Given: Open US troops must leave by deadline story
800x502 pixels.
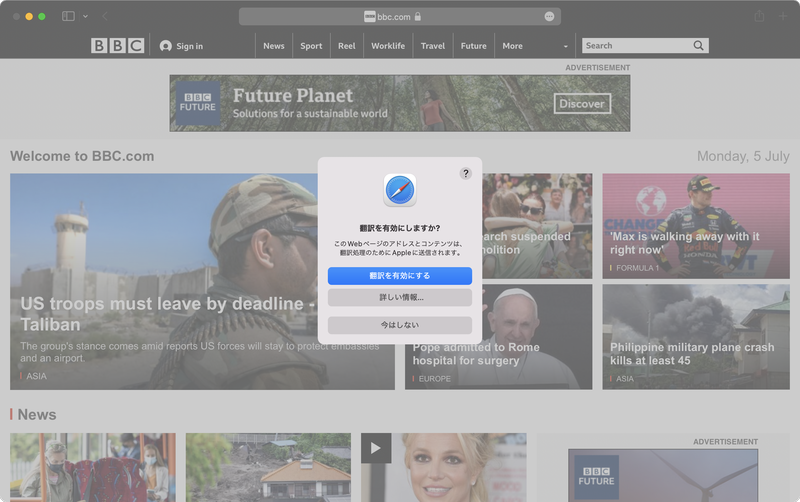Looking at the screenshot, I should 168,314.
